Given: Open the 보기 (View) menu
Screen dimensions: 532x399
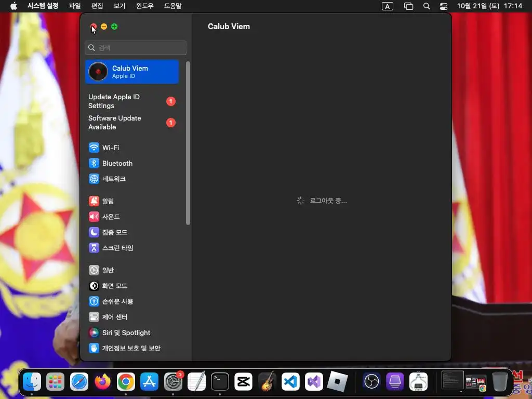Looking at the screenshot, I should (119, 6).
